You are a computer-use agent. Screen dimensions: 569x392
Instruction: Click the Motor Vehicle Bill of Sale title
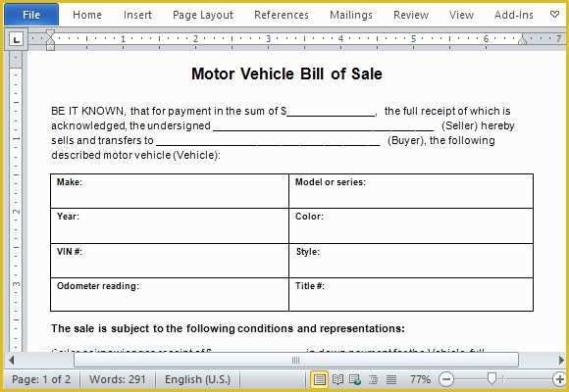286,73
